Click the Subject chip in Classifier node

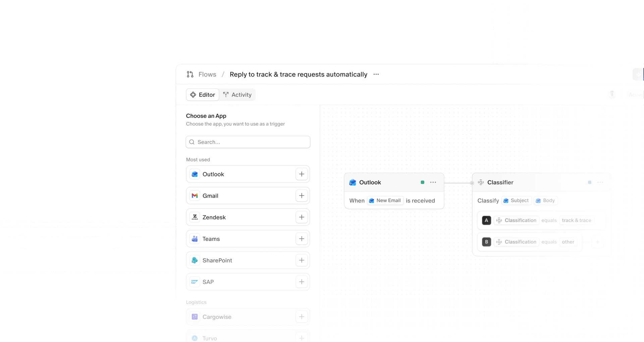[517, 201]
